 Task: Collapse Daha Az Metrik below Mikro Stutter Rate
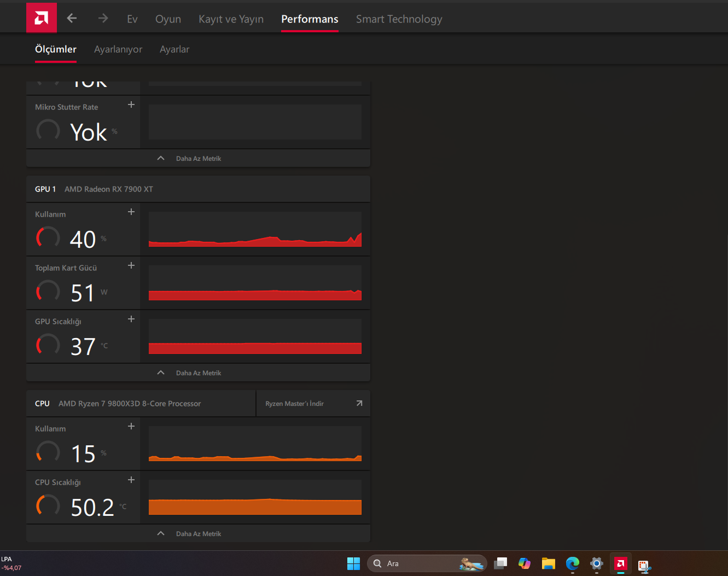tap(198, 158)
